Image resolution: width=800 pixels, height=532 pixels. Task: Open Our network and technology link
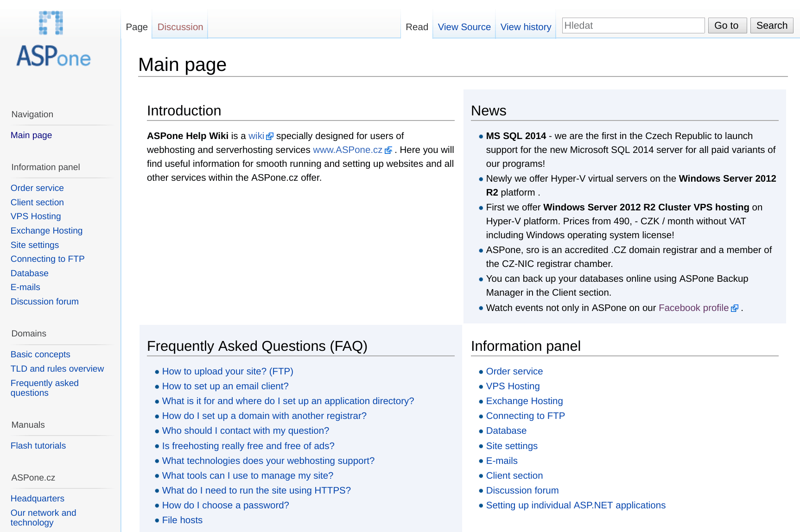pyautogui.click(x=43, y=518)
